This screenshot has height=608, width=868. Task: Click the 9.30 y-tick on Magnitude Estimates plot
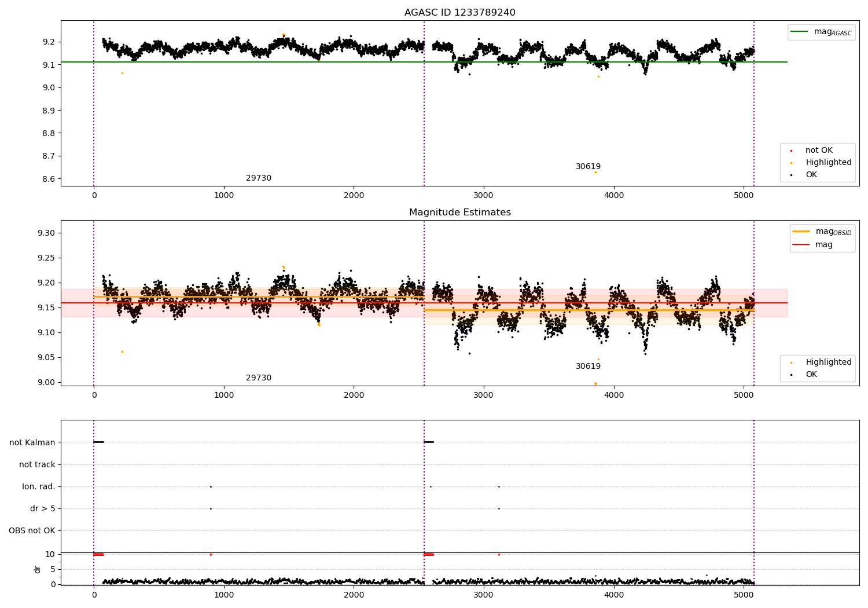tap(46, 233)
